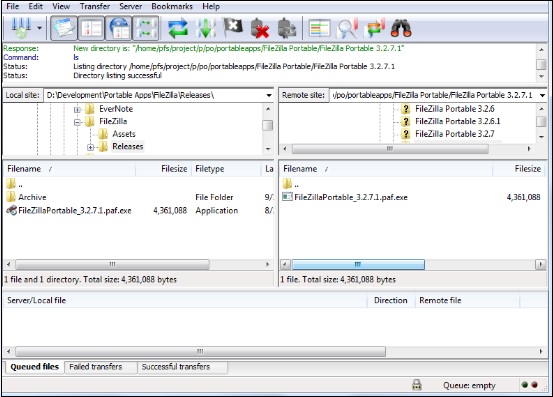Click the Remote file column header
553x397 pixels.
(x=467, y=300)
